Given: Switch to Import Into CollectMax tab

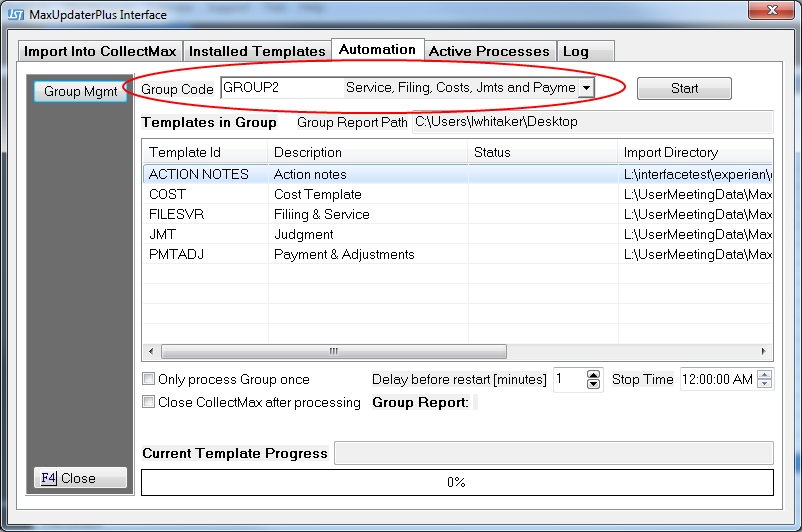Looking at the screenshot, I should [x=100, y=51].
